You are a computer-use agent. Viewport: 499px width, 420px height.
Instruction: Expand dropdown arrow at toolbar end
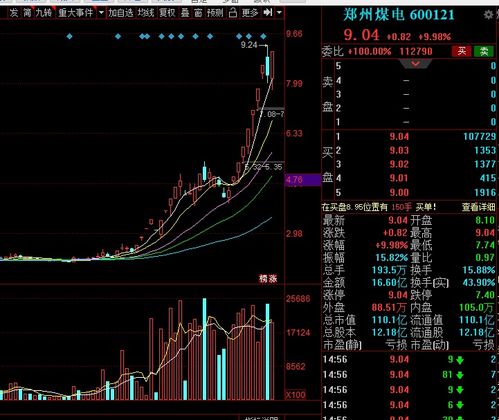tap(279, 13)
